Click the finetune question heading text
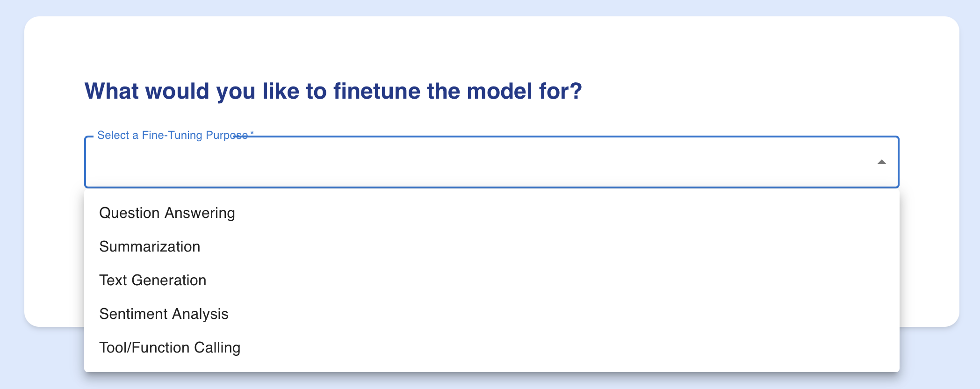 [x=333, y=91]
